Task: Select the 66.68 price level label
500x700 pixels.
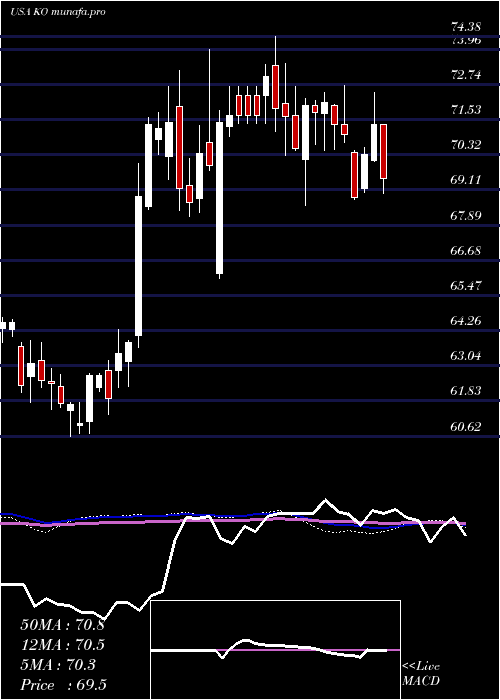Action: click(x=466, y=250)
